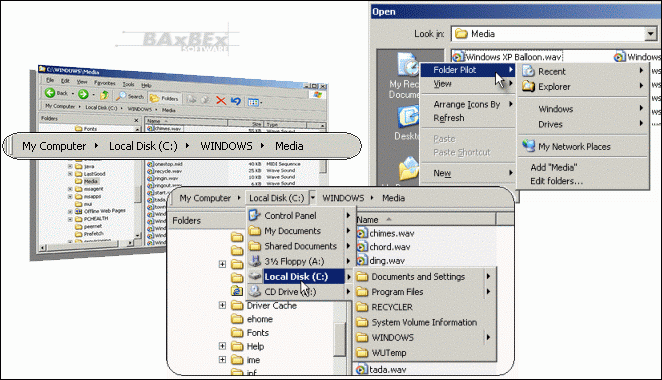The width and height of the screenshot is (662, 380).
Task: Open View in the Open dialog context menu
Action: (469, 84)
